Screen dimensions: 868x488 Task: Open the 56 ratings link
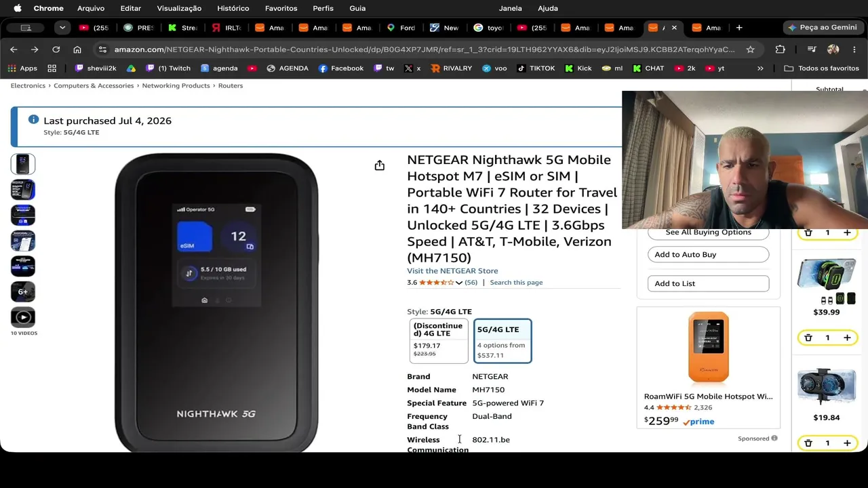[471, 283]
